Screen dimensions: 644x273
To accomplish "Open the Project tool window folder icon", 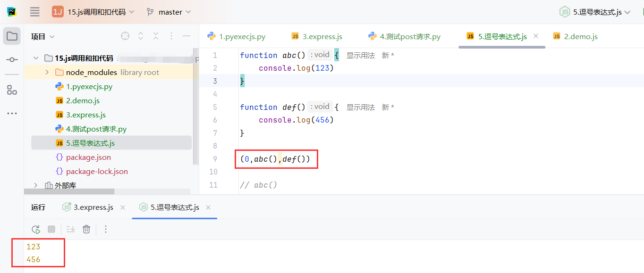I will pyautogui.click(x=12, y=36).
